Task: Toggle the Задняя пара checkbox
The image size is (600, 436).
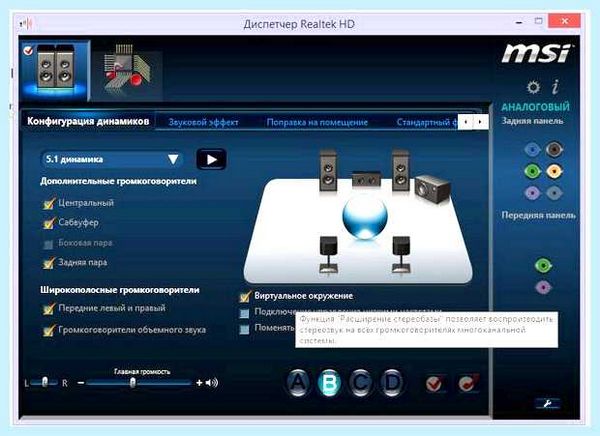Action: click(x=49, y=263)
